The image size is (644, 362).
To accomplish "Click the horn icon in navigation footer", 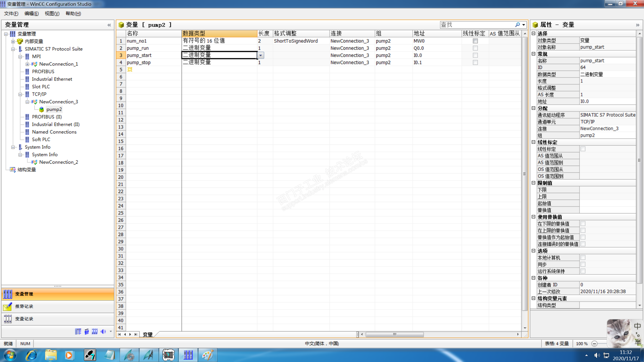I will (x=103, y=332).
